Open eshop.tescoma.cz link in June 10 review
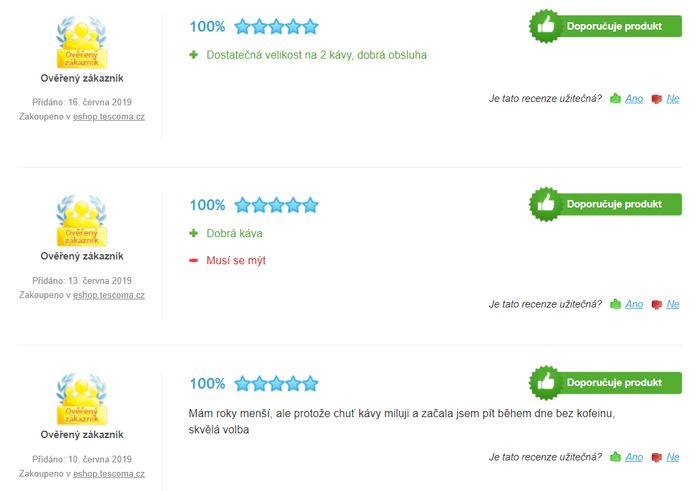 point(109,474)
